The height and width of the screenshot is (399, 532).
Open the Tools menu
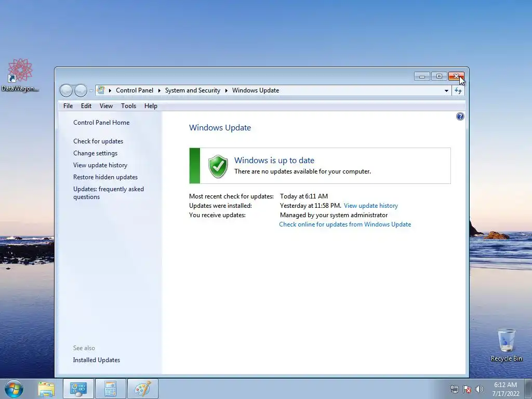[x=129, y=106]
